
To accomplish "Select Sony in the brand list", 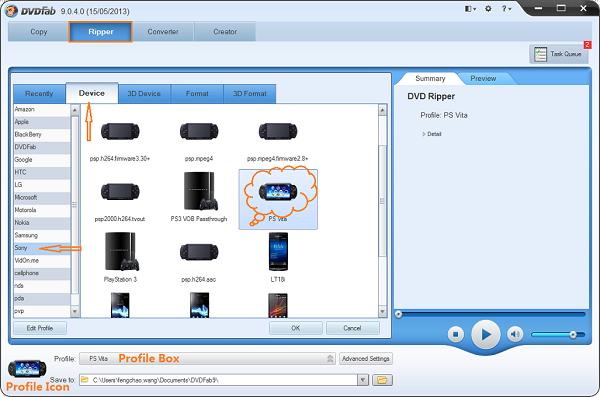I will tap(42, 248).
